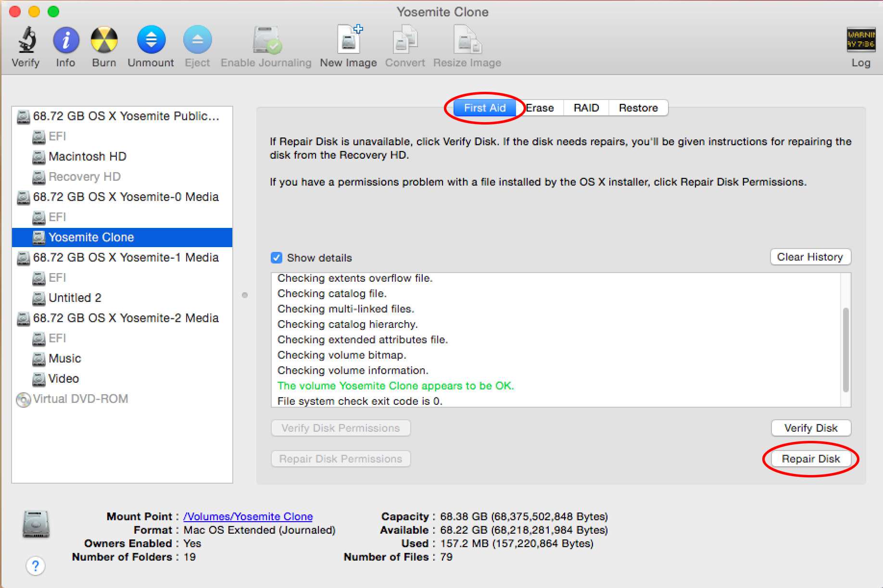Click the Verify microscope toolbar icon

(27, 39)
